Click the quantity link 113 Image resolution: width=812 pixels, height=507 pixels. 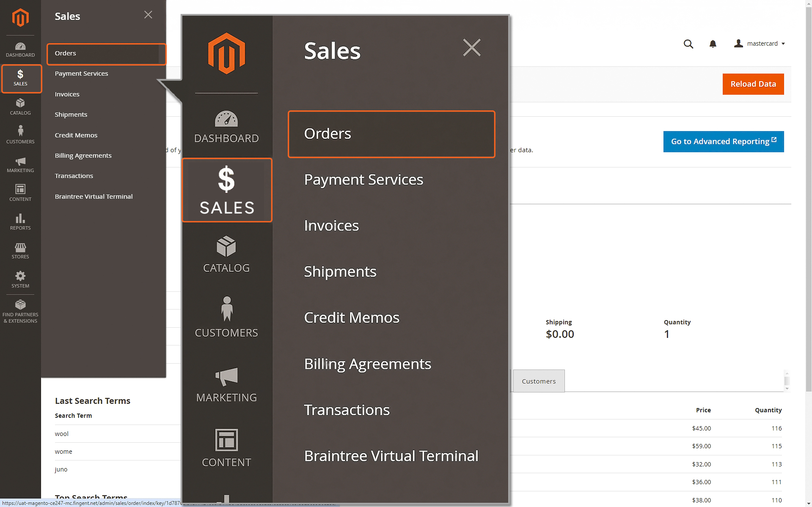pos(776,464)
